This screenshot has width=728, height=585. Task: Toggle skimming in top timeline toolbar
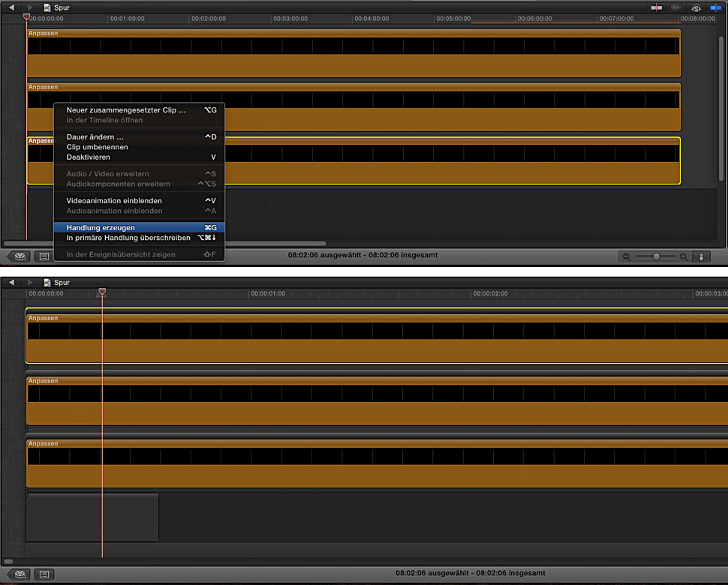(x=657, y=7)
